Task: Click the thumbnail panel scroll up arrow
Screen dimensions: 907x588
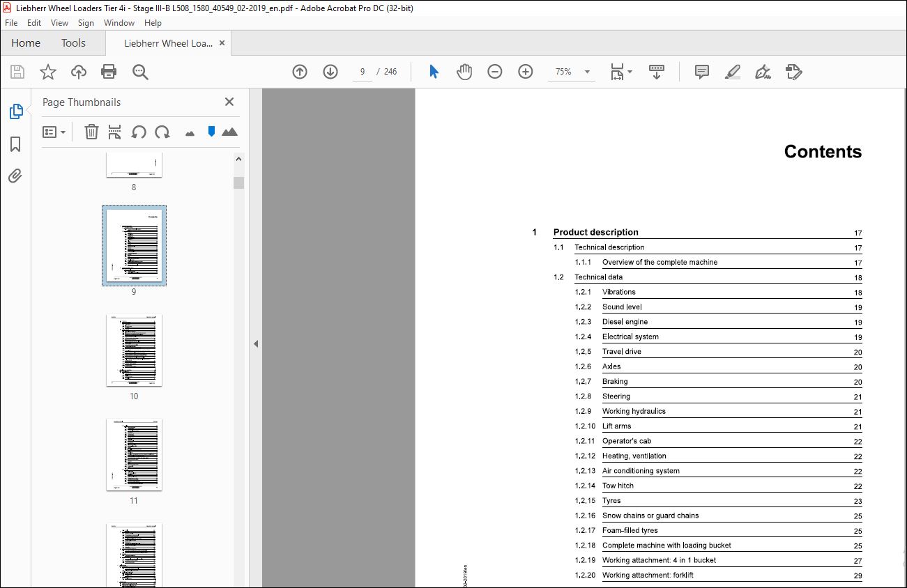Action: (239, 159)
